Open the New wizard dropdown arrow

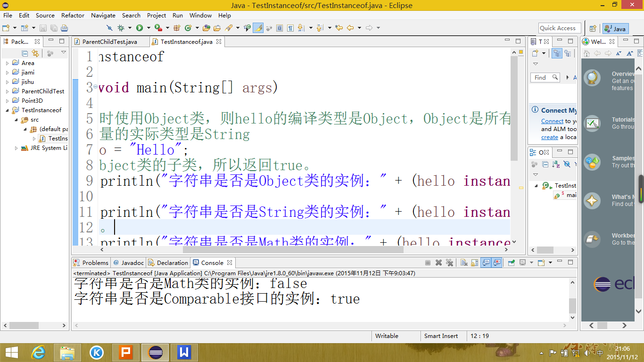click(x=15, y=28)
